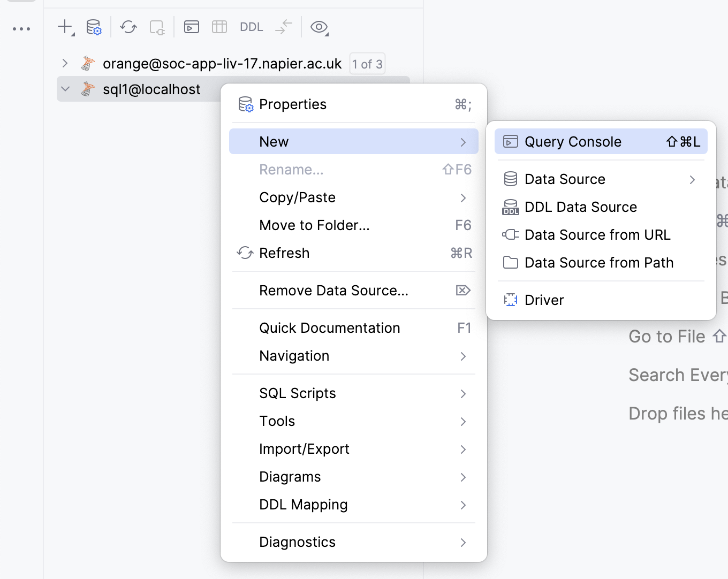The image size is (728, 579).
Task: Click the DDL toolbar button
Action: 251,27
